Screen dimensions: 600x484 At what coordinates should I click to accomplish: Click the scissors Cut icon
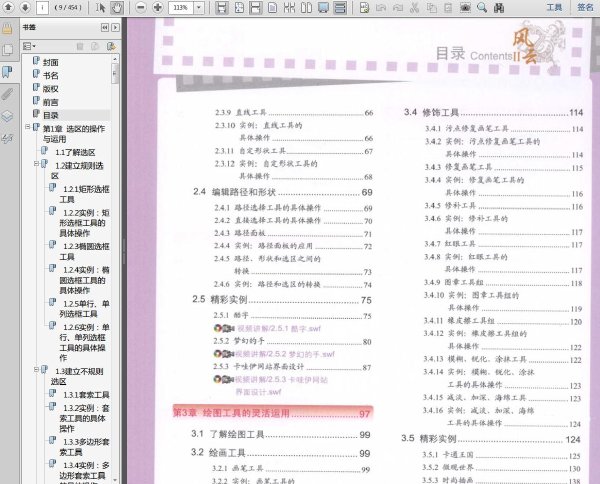point(414,7)
